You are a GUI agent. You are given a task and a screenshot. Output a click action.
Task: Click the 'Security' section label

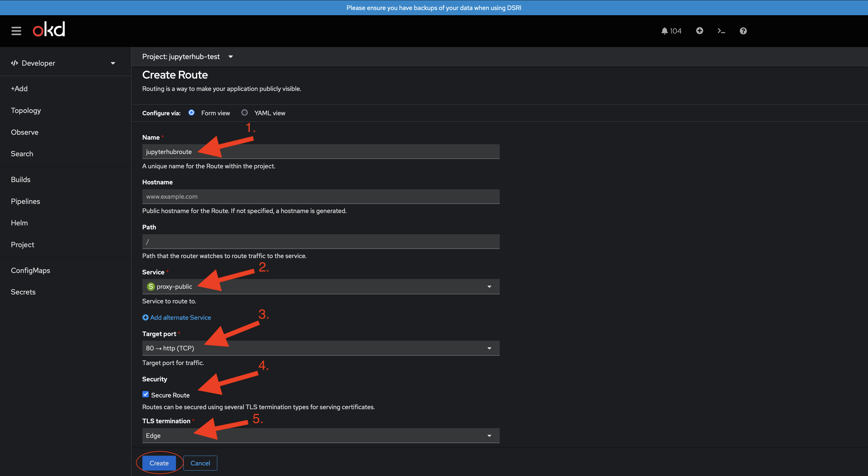(155, 379)
